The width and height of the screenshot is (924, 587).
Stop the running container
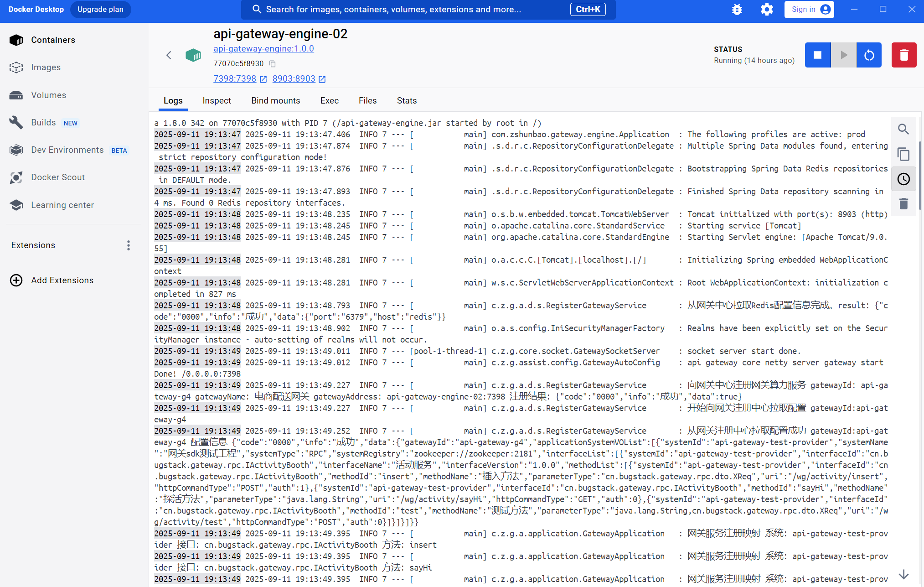click(x=817, y=55)
